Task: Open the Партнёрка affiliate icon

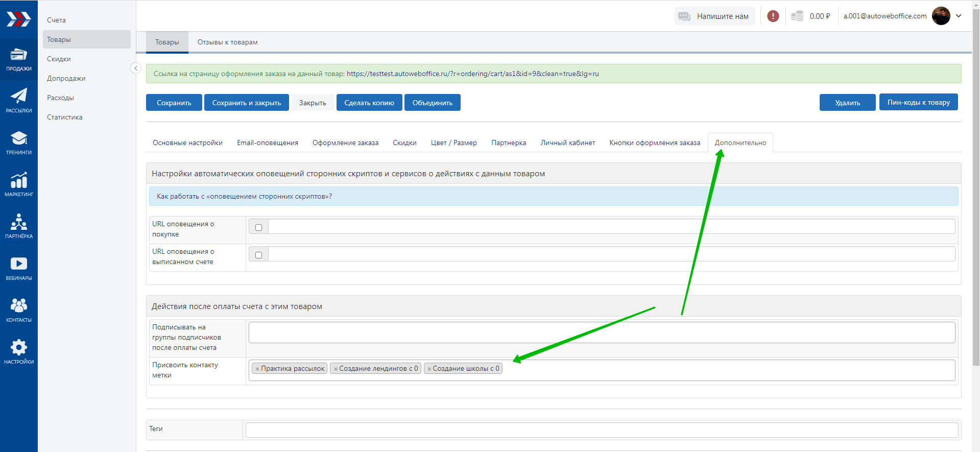Action: click(19, 226)
